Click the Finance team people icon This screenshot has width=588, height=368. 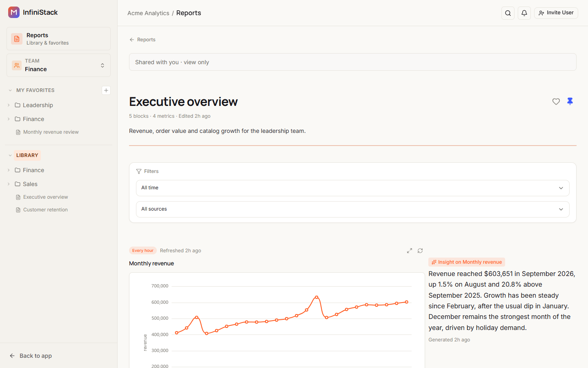(17, 65)
